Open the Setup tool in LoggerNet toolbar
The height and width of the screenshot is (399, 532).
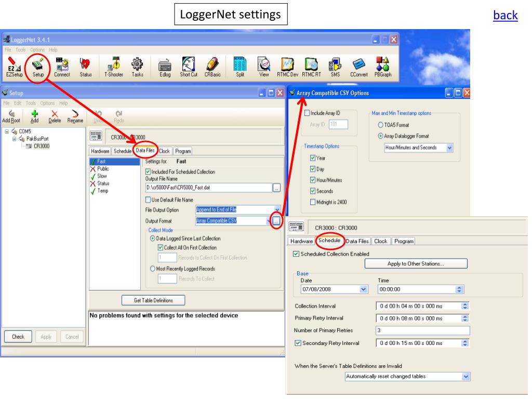tap(38, 67)
